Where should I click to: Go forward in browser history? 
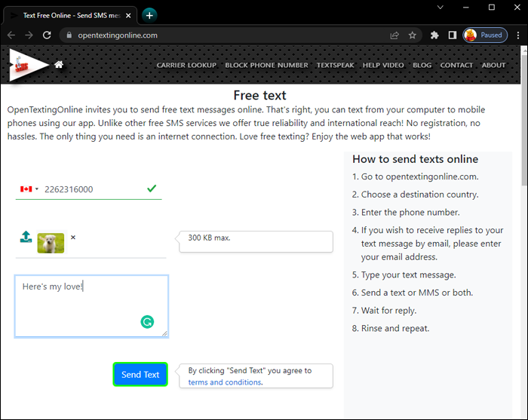[x=29, y=35]
